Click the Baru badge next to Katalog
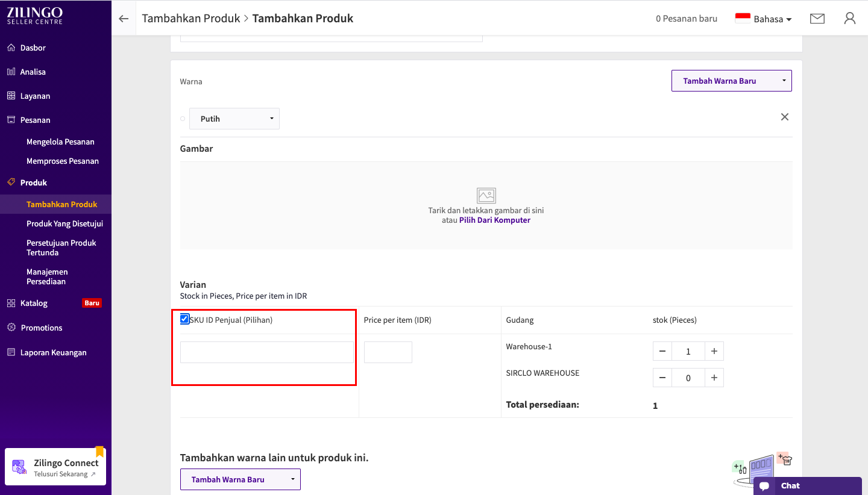This screenshot has width=868, height=495. point(92,303)
